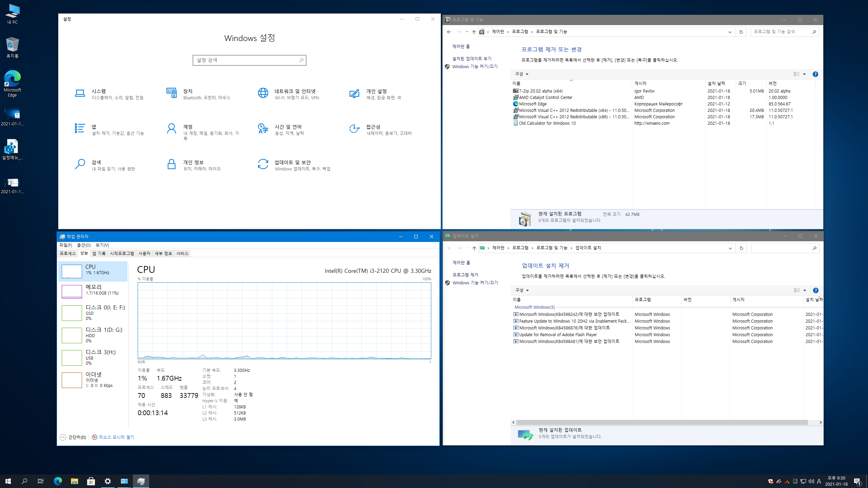This screenshot has width=868, height=488.
Task: Open 업데이트 및 보안 settings icon
Action: 263,164
